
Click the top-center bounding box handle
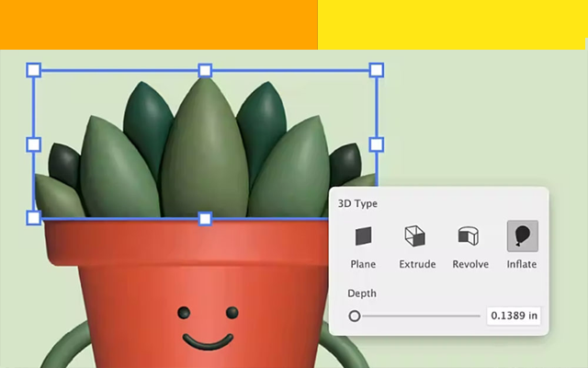(205, 70)
